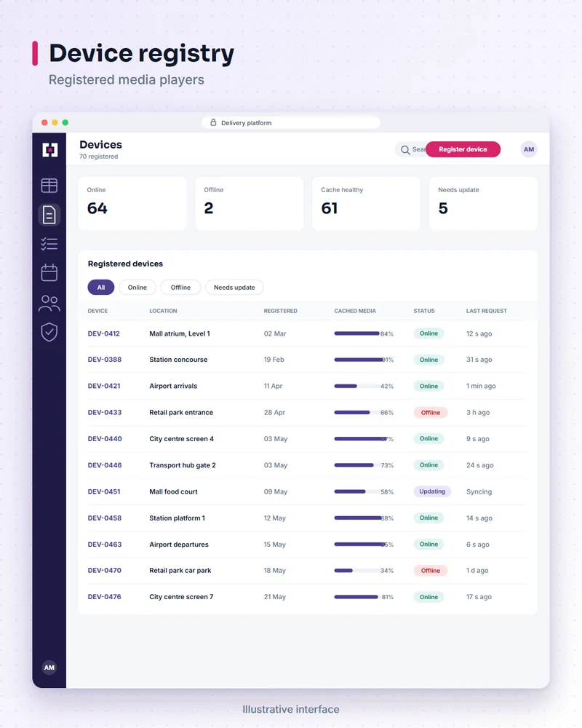The width and height of the screenshot is (582, 728).
Task: Select the Online filter tab
Action: [137, 288]
